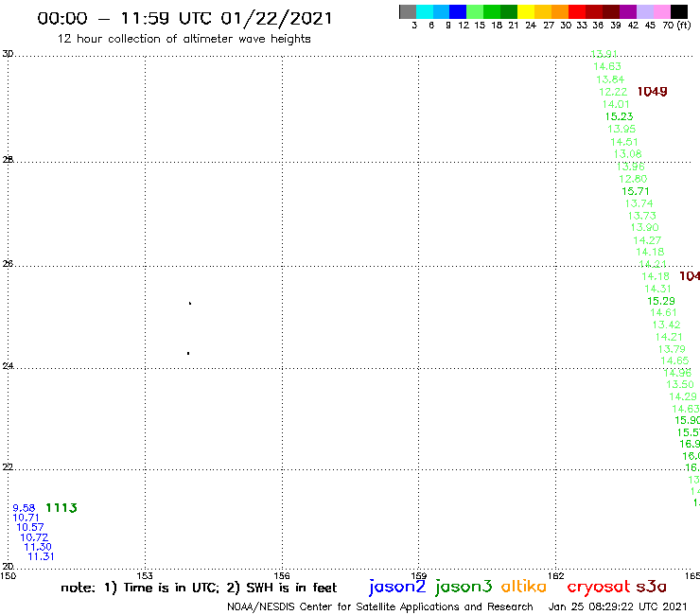Click the wave height value 15.29
This screenshot has height=615, width=700.
[x=661, y=301]
